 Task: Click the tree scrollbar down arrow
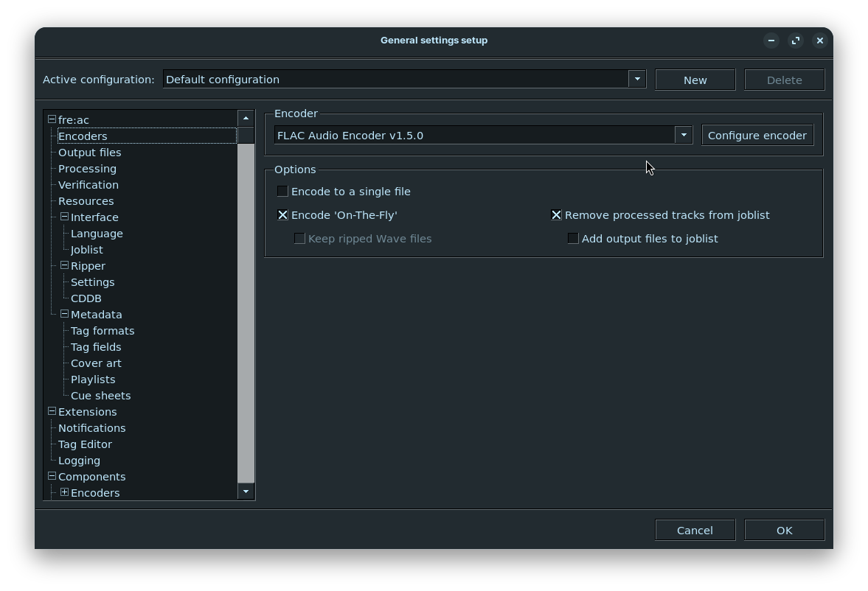(246, 492)
